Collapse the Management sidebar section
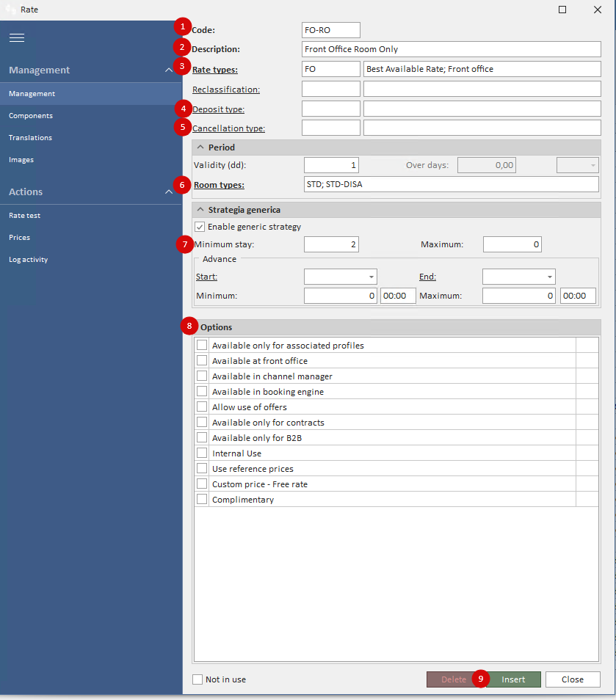Image resolution: width=616 pixels, height=700 pixels. [x=168, y=70]
